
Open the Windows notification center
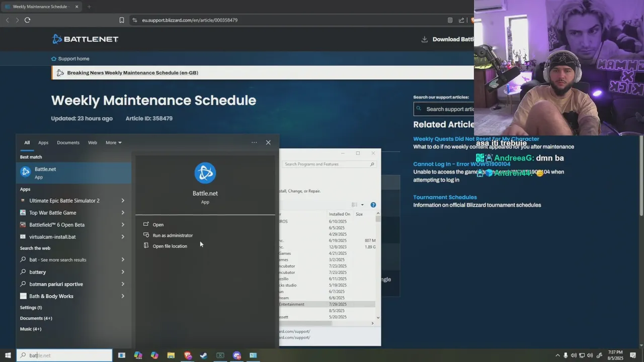(633, 355)
